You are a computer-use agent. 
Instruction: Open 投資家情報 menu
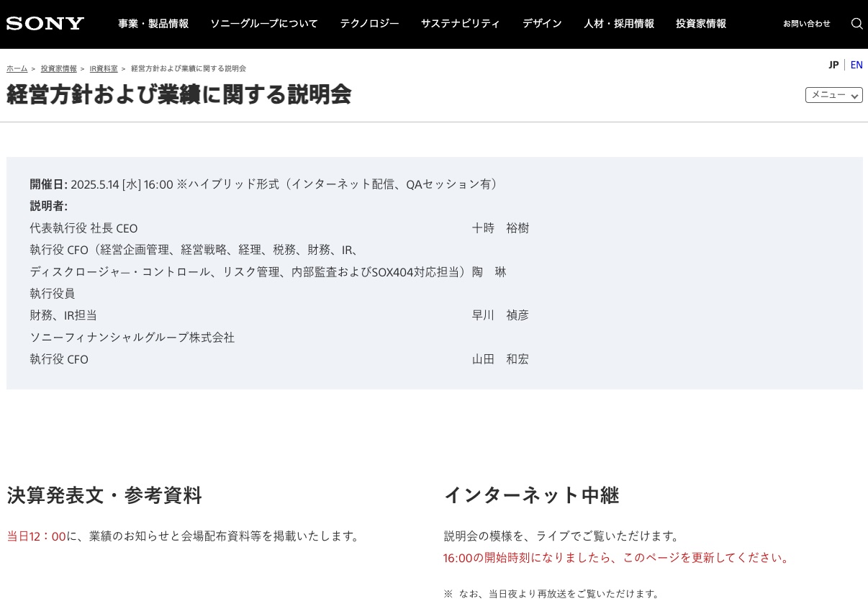click(x=701, y=24)
